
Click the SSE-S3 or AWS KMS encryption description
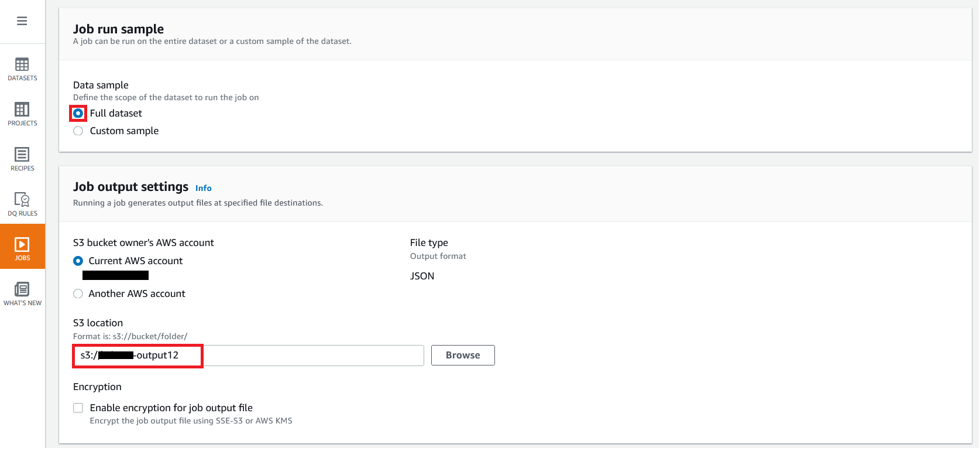(191, 421)
